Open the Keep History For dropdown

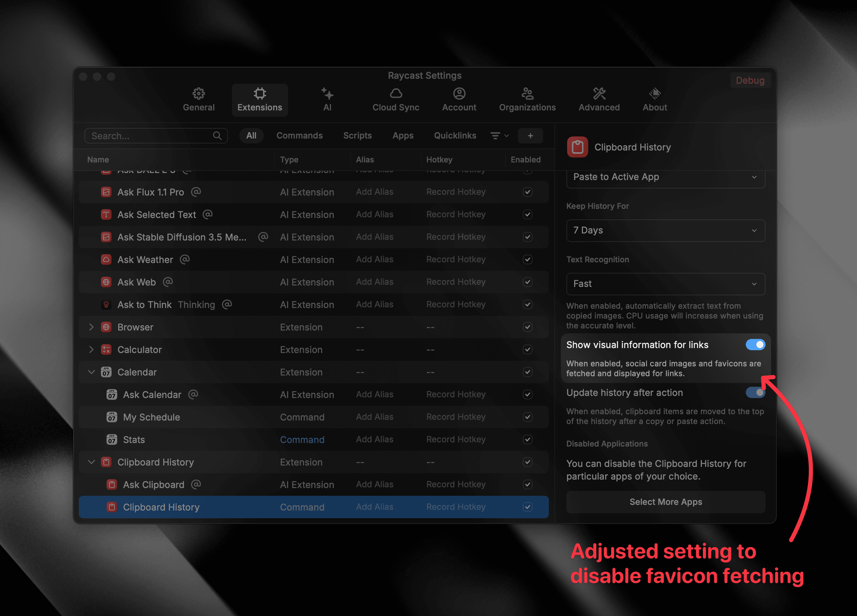coord(665,230)
